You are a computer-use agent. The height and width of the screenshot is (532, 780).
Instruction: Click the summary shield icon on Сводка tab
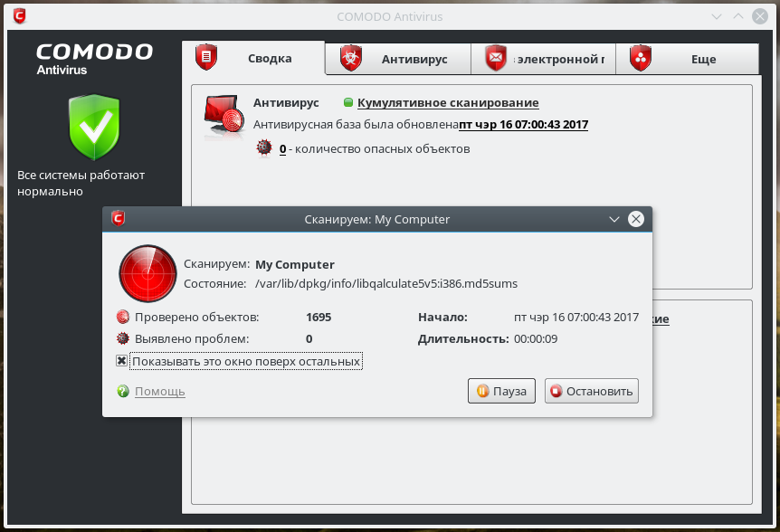(206, 57)
